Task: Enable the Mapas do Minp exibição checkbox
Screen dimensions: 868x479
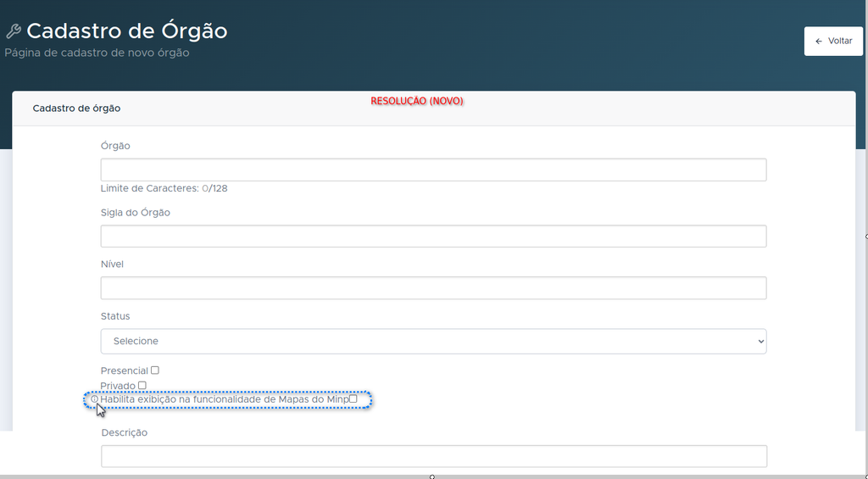Action: 353,398
